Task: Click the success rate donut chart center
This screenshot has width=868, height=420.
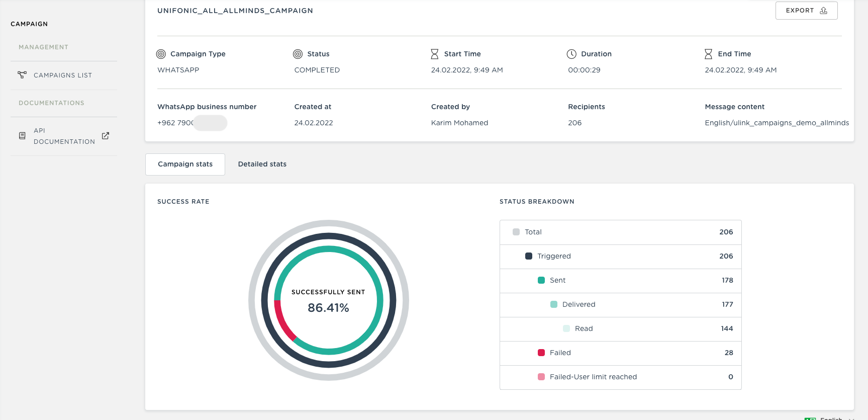Action: (x=328, y=300)
